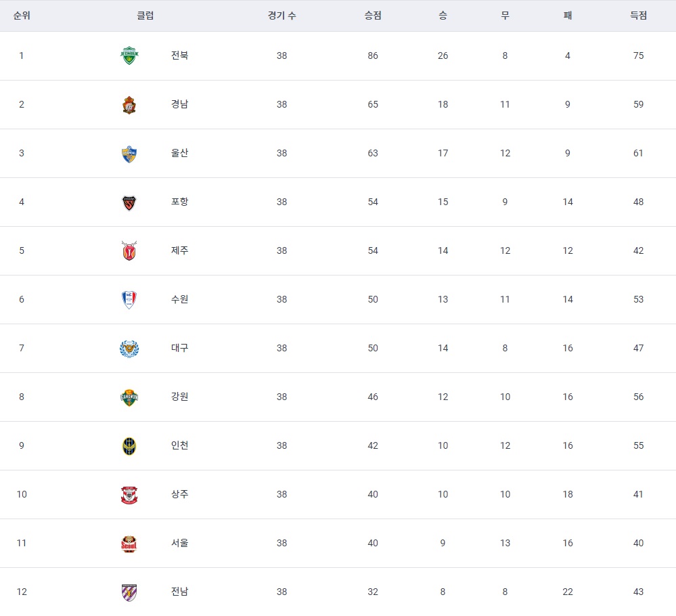
Task: Open the 전북 club name link
Action: pyautogui.click(x=179, y=56)
